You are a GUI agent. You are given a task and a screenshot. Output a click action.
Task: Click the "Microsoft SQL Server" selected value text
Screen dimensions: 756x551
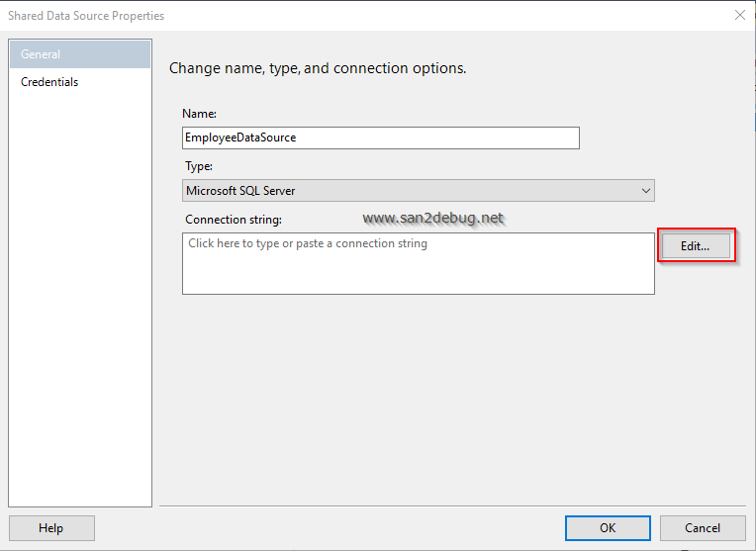click(x=240, y=190)
